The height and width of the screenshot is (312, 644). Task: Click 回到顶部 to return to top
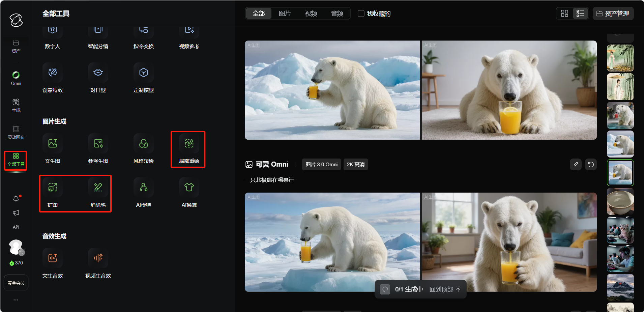click(444, 289)
